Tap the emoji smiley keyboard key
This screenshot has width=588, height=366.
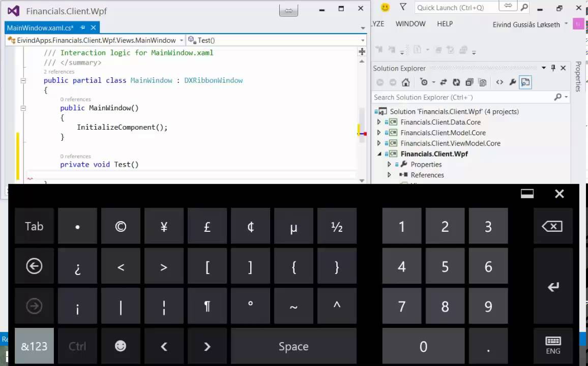(121, 346)
